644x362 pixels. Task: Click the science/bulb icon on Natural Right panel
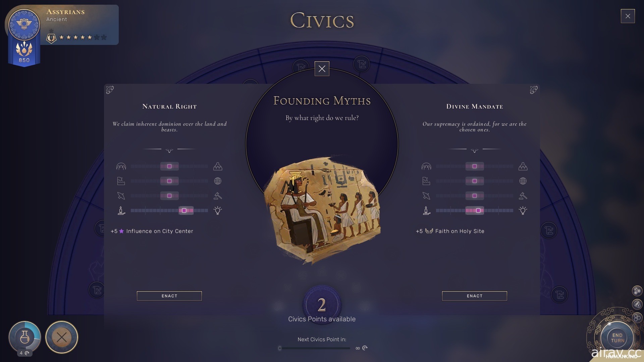click(218, 210)
